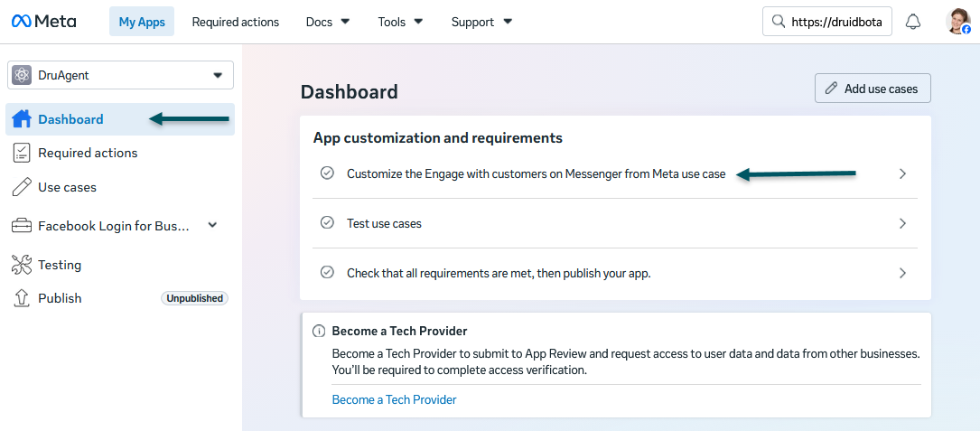980x431 pixels.
Task: Expand the DruAgent app selector
Action: point(121,75)
